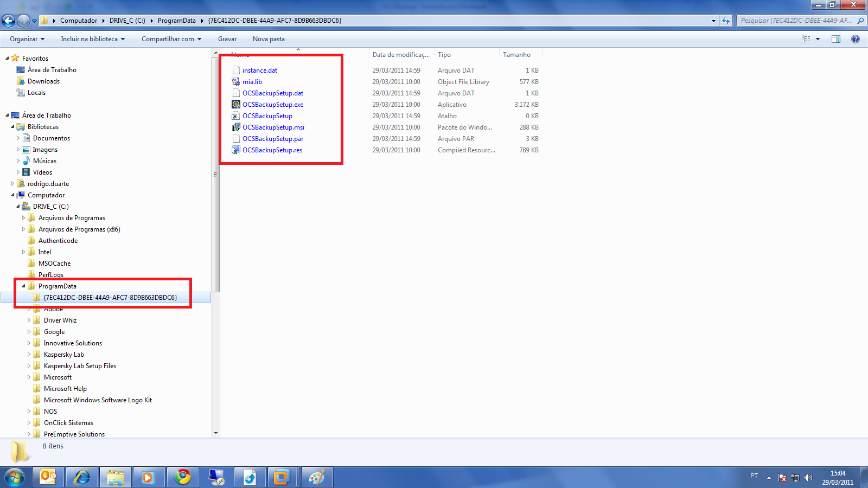Open recent pages dropdown arrow

click(35, 21)
